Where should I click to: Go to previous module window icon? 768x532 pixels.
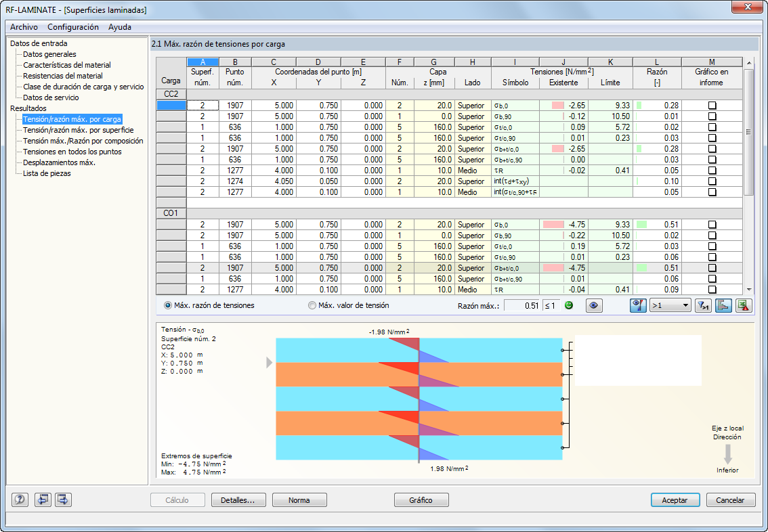pyautogui.click(x=43, y=500)
